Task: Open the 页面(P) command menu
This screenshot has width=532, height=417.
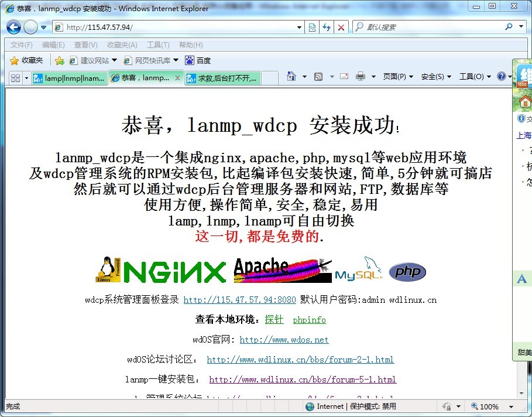Action: click(398, 77)
